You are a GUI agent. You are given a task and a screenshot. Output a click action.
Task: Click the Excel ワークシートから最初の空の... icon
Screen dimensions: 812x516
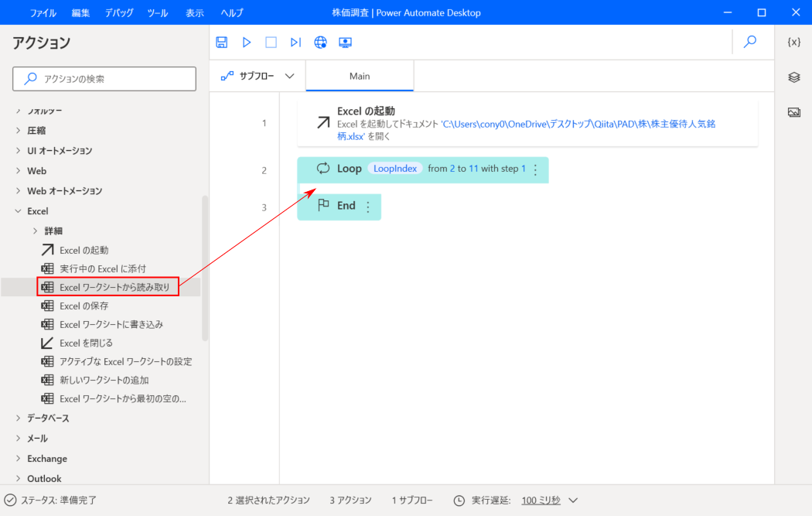click(x=47, y=398)
